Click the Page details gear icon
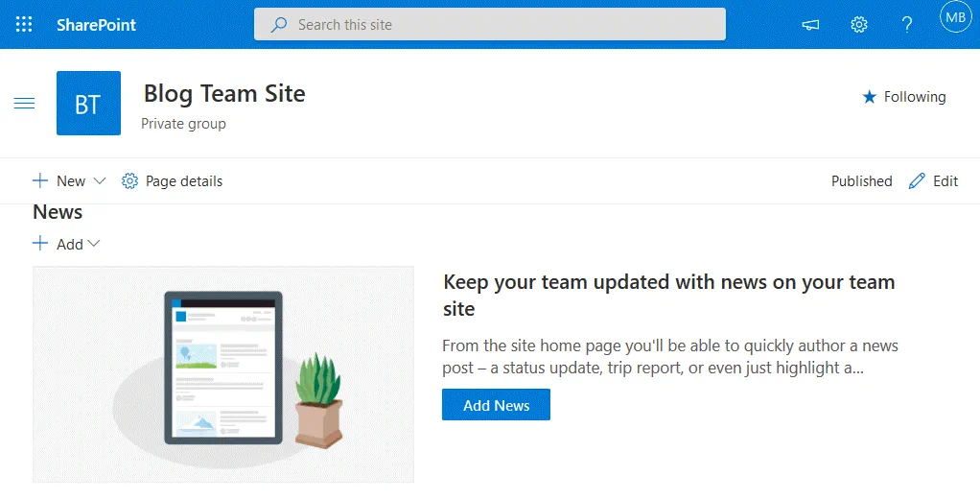Viewport: 980px width, 500px height. click(x=129, y=180)
